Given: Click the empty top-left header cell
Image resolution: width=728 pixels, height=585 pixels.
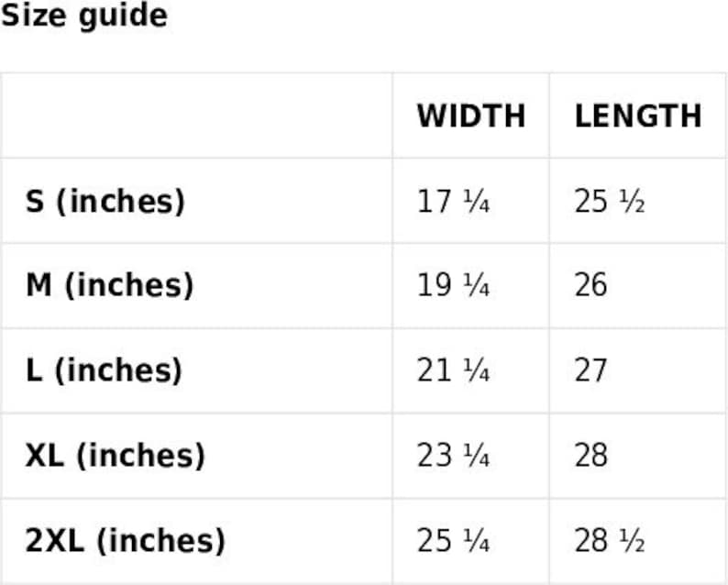Looking at the screenshot, I should coord(196,116).
